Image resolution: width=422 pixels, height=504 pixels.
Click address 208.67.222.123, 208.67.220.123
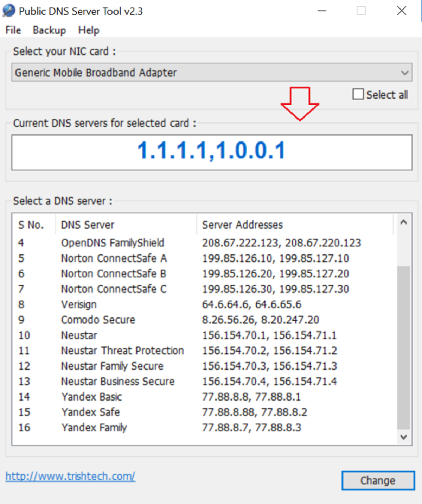click(x=282, y=243)
